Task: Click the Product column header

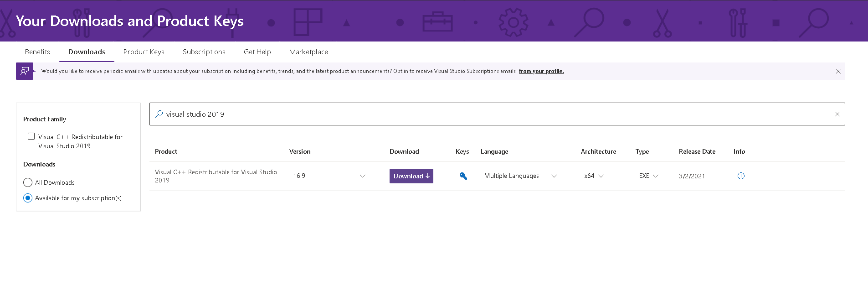Action: click(166, 151)
